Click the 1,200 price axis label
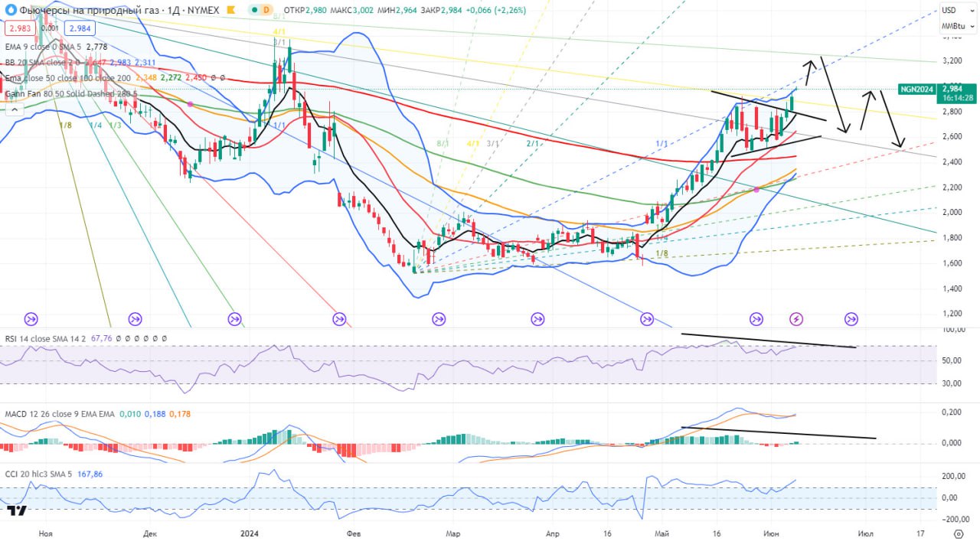 952,314
